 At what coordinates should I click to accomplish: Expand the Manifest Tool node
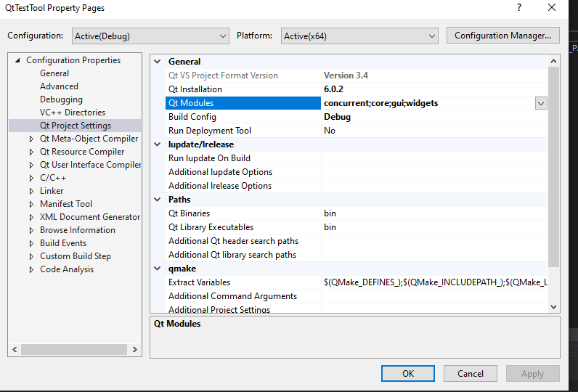point(31,204)
